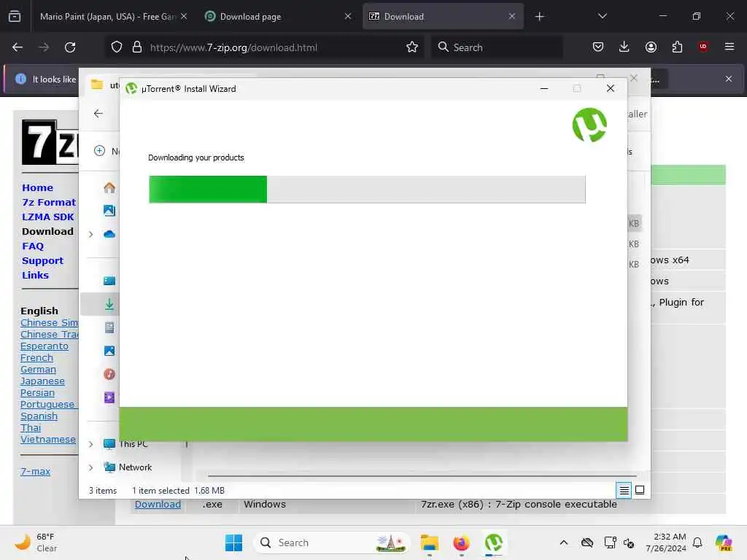
Task: Open Videos folder icon in Explorer sidebar
Action: point(109,397)
